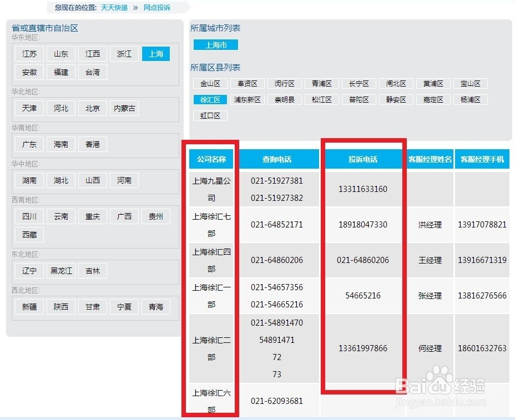
Task: Select 天津 in the North China group
Action: click(x=29, y=108)
